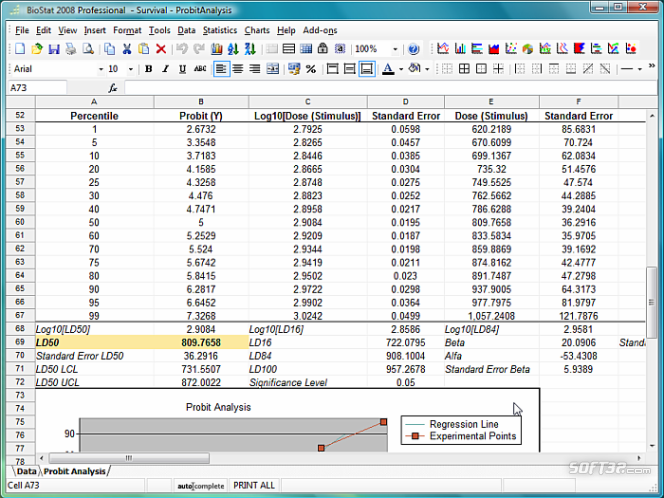The width and height of the screenshot is (664, 498).
Task: Insert a horizontal bar chart
Action: 477,49
